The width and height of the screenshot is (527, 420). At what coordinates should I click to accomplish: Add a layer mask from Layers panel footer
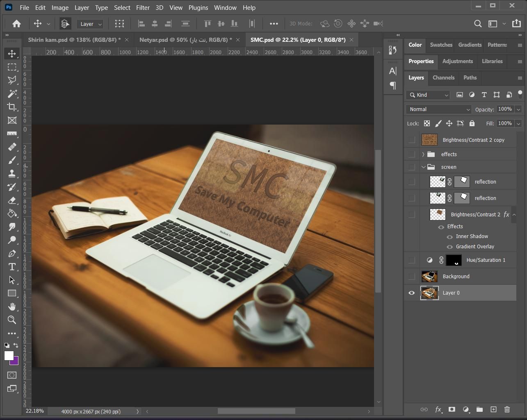(x=452, y=409)
